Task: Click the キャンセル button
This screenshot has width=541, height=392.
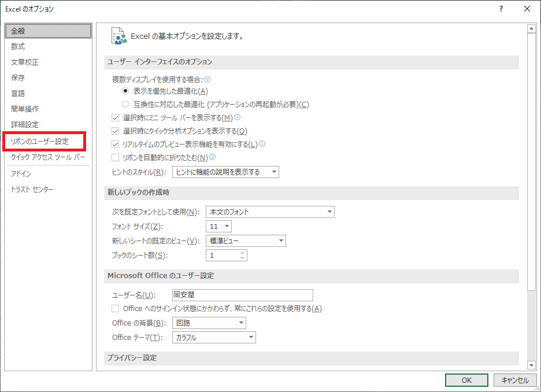Action: (515, 380)
